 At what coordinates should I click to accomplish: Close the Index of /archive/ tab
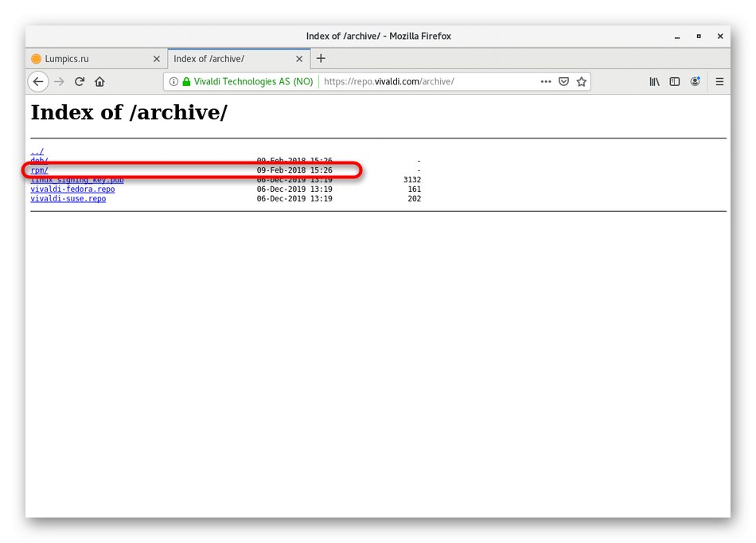[299, 59]
